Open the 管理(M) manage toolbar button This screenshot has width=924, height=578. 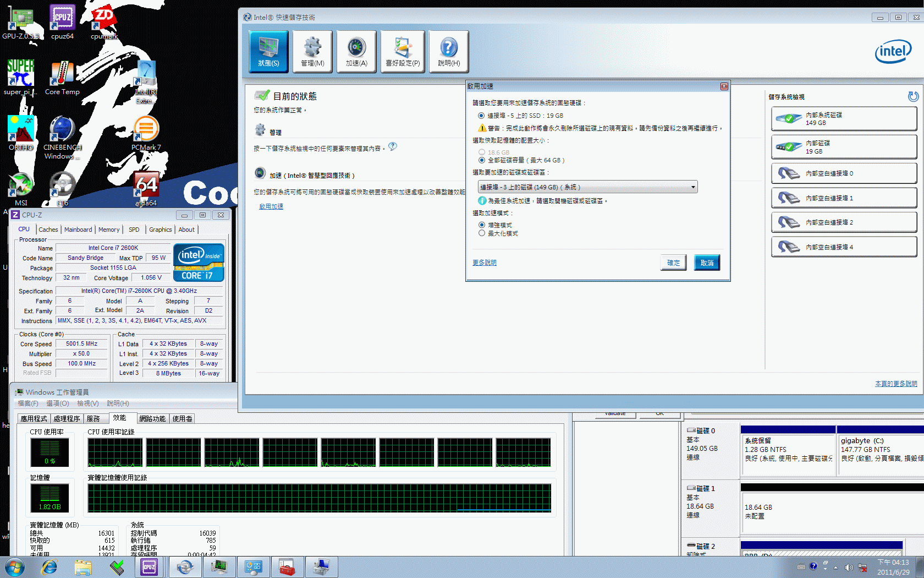[x=312, y=52]
